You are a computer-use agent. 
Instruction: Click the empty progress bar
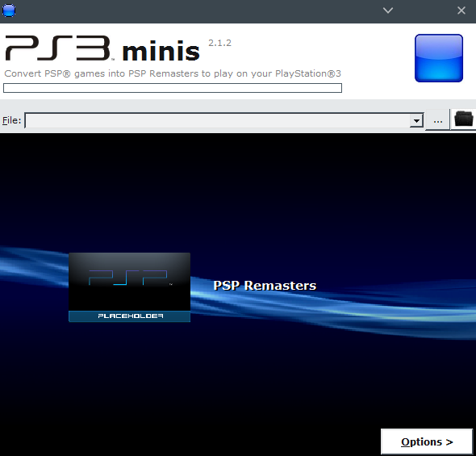tap(173, 88)
